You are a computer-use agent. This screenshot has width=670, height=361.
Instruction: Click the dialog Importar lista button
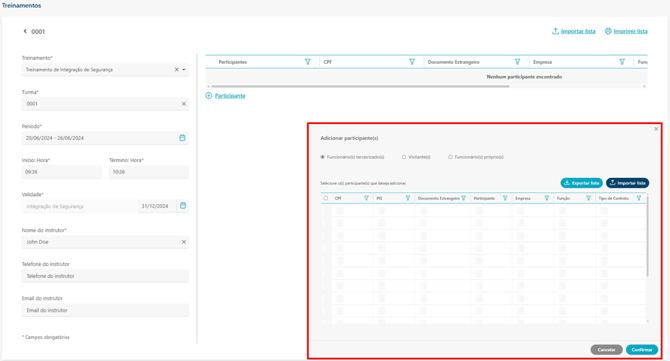[627, 183]
